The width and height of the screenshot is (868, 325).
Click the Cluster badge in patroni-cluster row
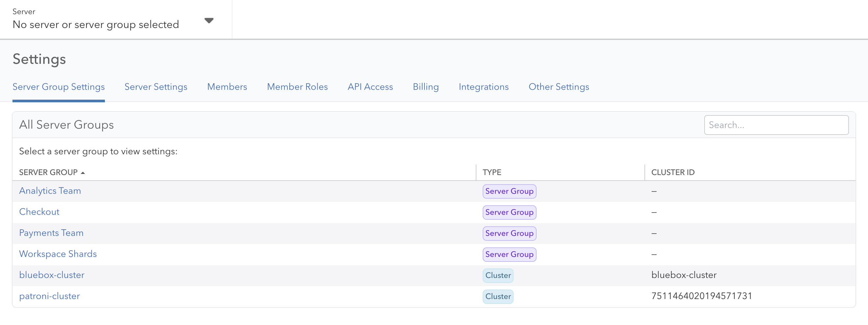[498, 297]
